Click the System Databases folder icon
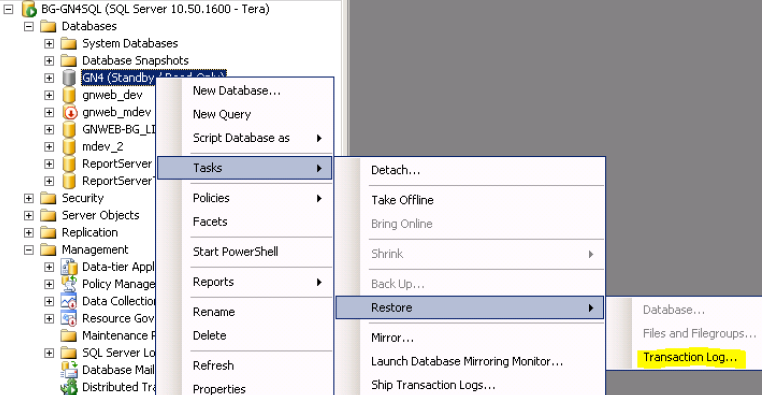This screenshot has height=399, width=763. pyautogui.click(x=69, y=44)
